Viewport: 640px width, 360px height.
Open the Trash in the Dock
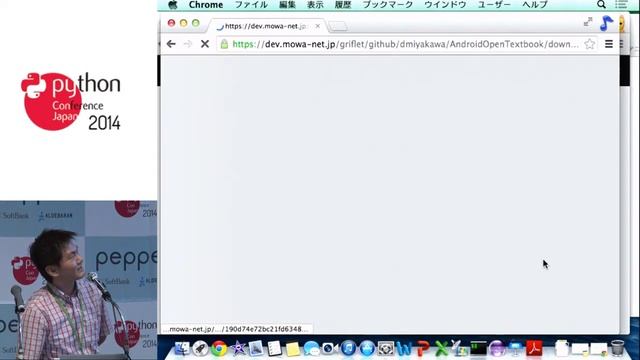pos(617,349)
